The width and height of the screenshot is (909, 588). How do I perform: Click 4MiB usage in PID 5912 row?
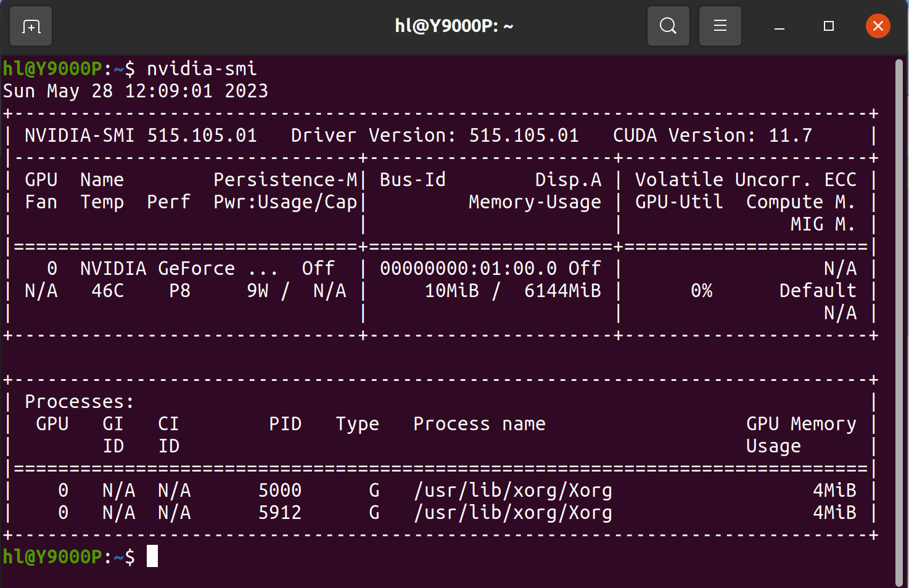pyautogui.click(x=834, y=512)
